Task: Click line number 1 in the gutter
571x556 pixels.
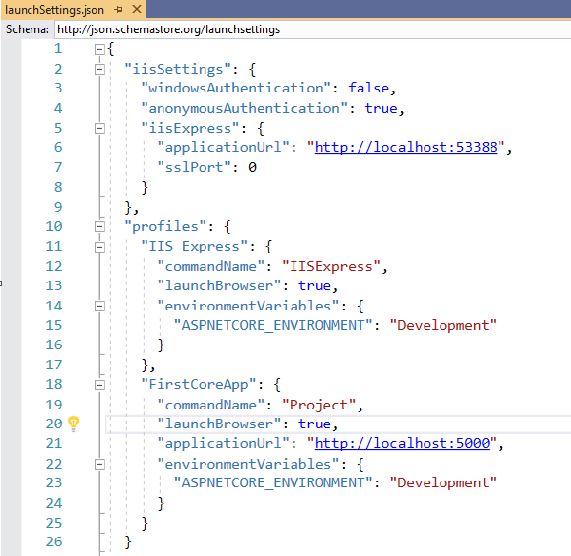Action: tap(58, 48)
